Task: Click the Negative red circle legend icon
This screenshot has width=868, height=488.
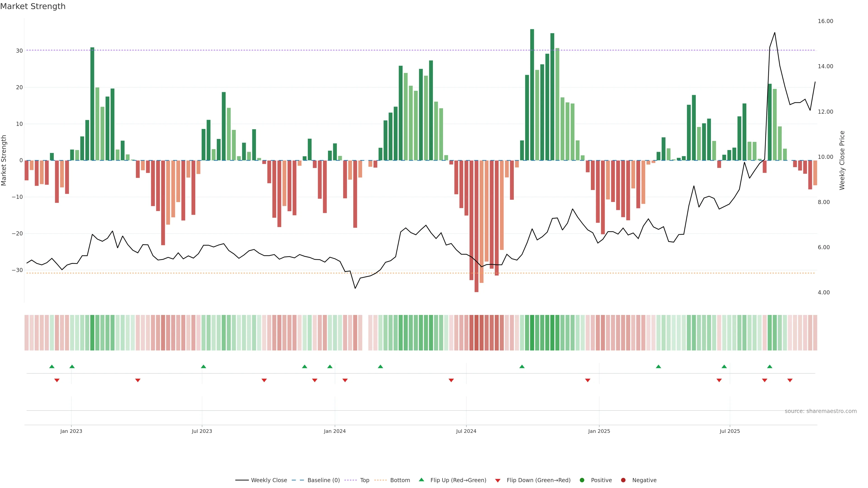Action: click(623, 480)
